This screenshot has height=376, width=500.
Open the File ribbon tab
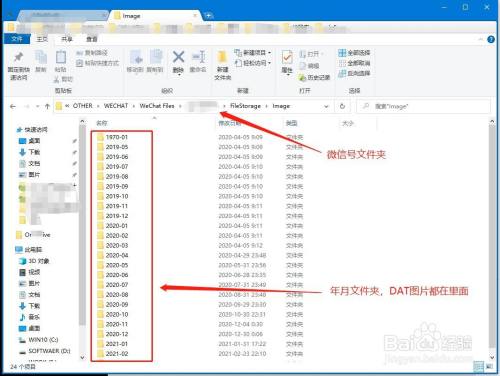pyautogui.click(x=17, y=39)
